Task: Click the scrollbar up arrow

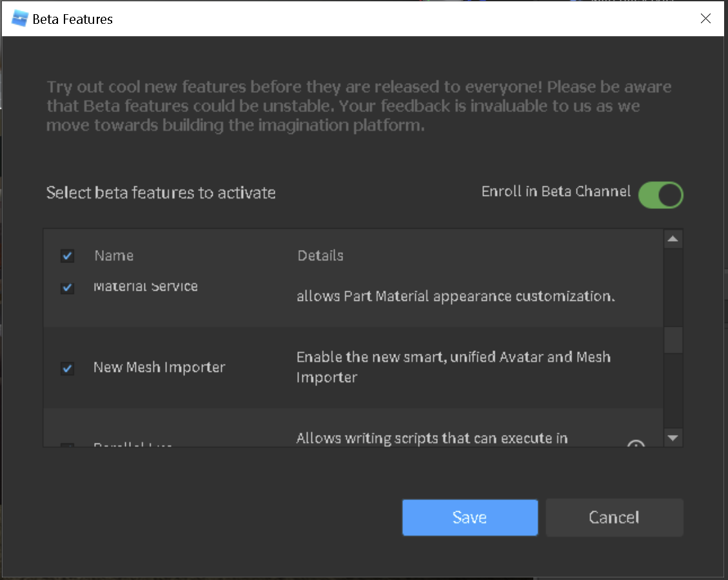Action: click(x=673, y=238)
